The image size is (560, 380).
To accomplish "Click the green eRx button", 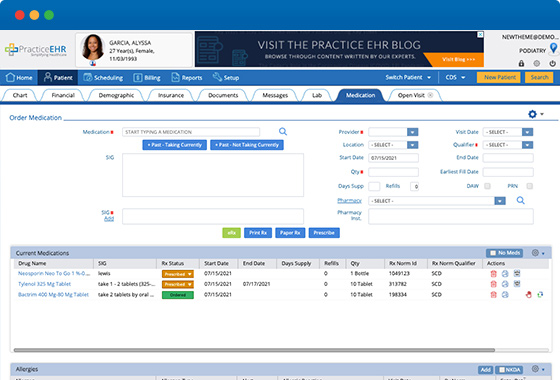I will click(x=231, y=233).
